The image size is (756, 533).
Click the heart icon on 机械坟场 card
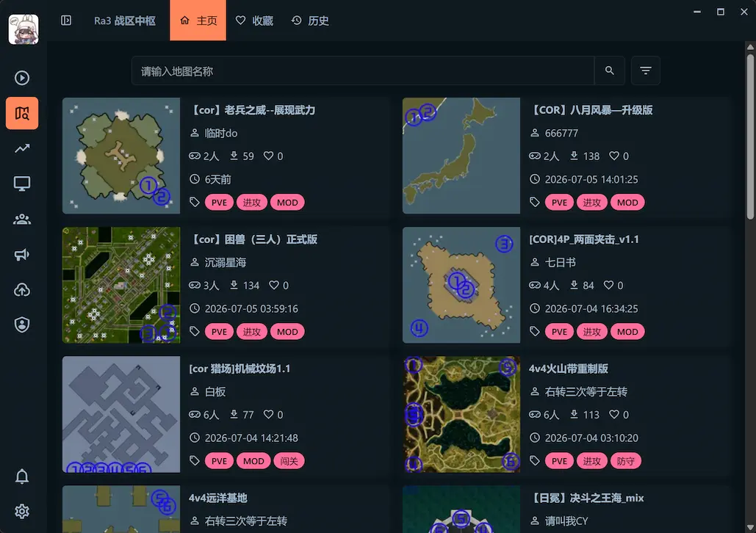(268, 414)
